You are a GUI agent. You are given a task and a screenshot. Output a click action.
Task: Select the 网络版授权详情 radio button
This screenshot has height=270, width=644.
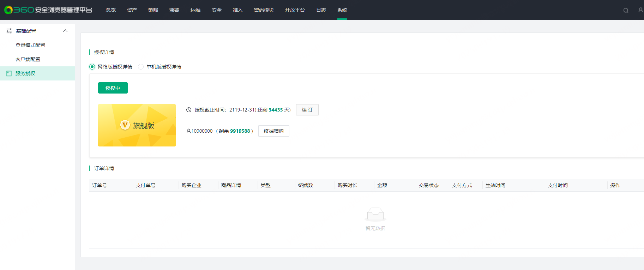(92, 67)
